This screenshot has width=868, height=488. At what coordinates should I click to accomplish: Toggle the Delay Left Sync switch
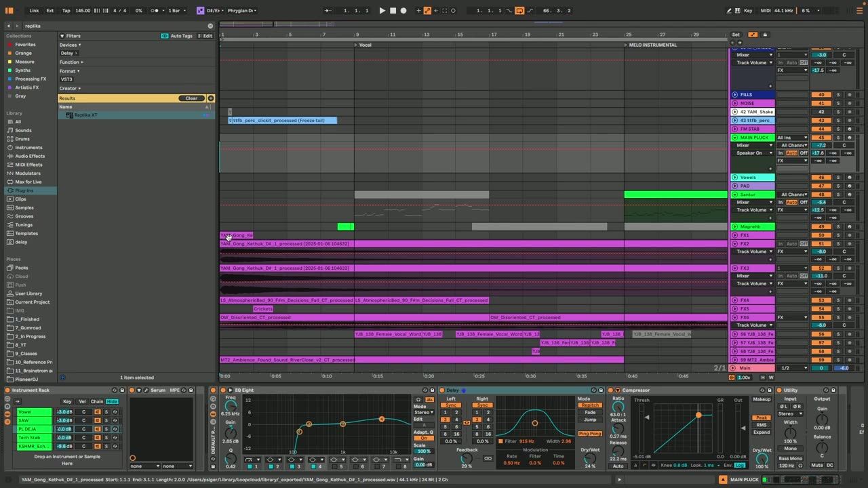452,405
